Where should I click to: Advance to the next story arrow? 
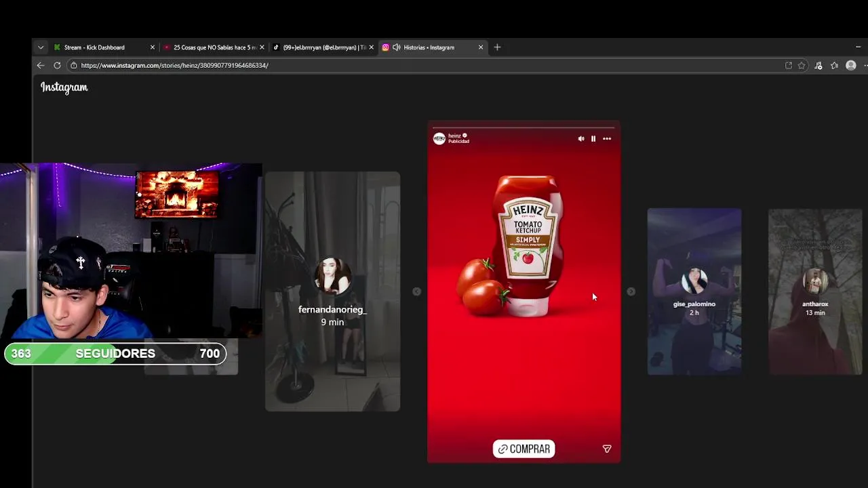631,291
